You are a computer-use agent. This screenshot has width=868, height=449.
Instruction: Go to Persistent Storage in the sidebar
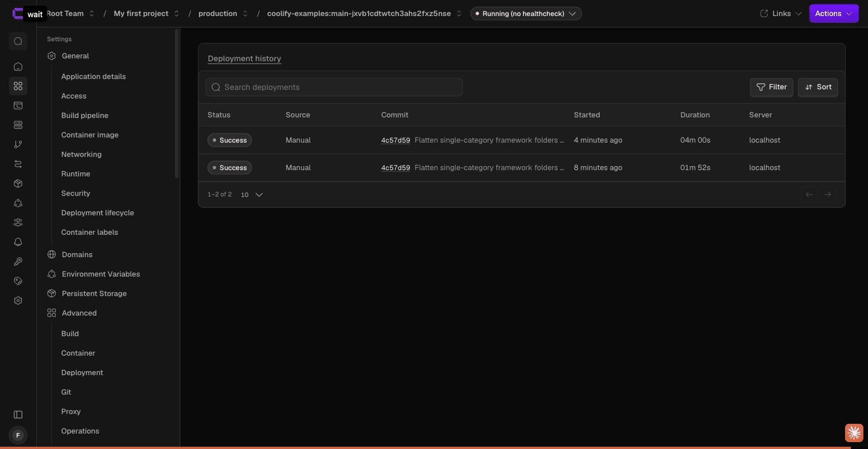click(x=94, y=293)
